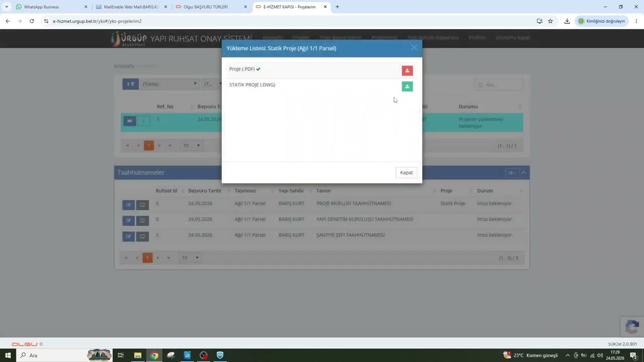Viewport: 644px width, 362px height.
Task: Click the info button in Ref. No 5 row
Action: coord(143,121)
